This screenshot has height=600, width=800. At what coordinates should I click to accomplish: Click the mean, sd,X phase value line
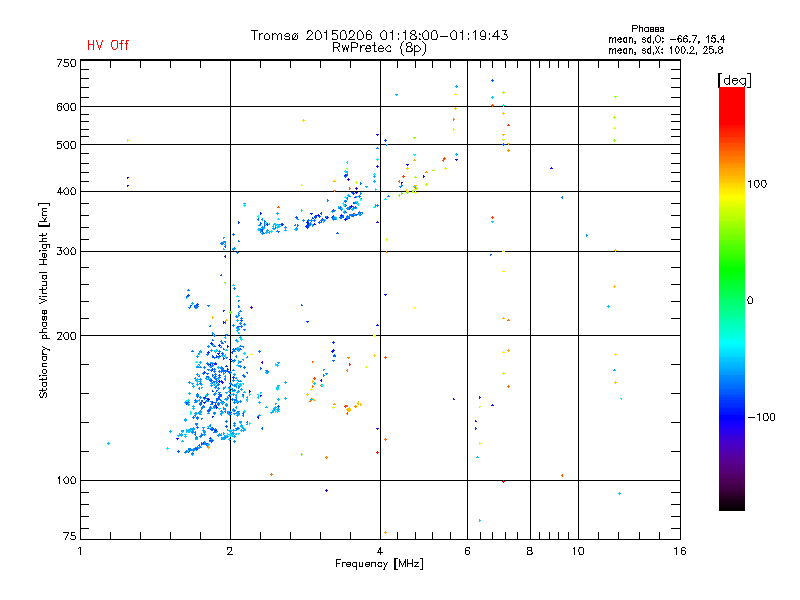pos(665,50)
